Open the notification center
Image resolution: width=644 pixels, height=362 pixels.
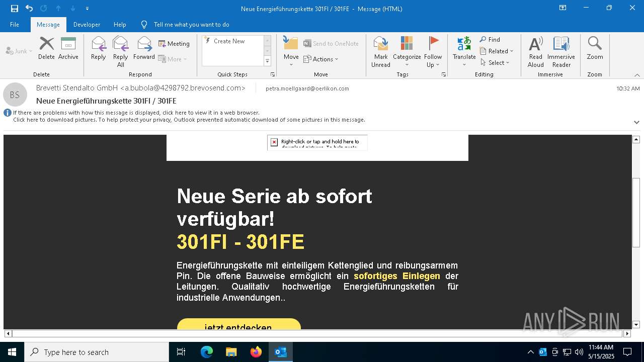pos(627,352)
